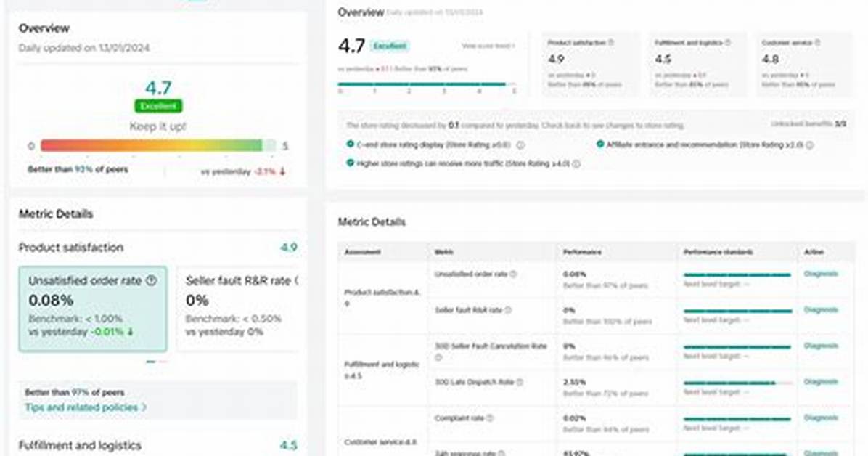868x456 pixels.
Task: Click info icon after C-end store rating display
Action: click(520, 145)
